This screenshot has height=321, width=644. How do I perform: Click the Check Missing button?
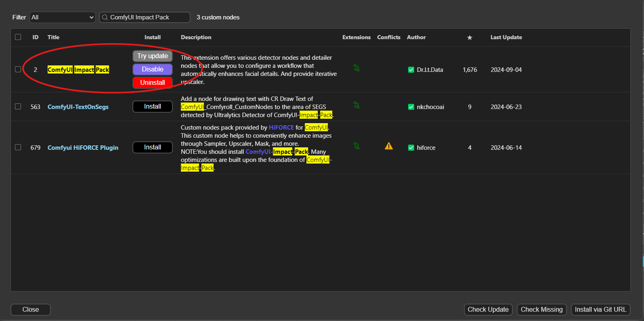click(542, 310)
